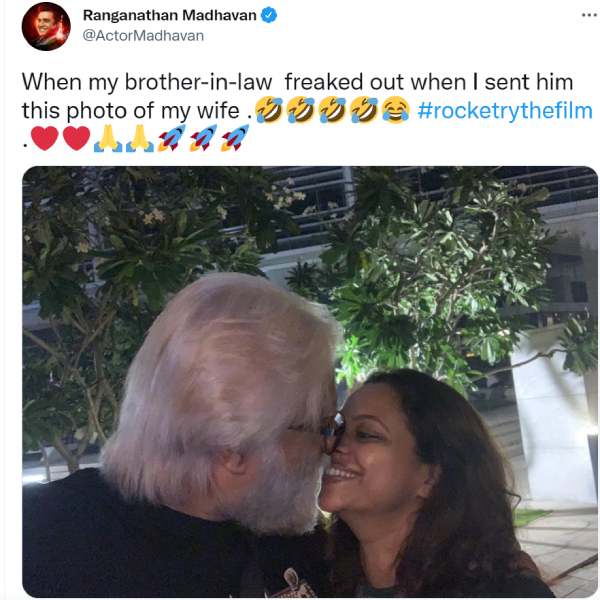Click the first folded hands emoji
This screenshot has height=600, width=600.
tap(108, 138)
